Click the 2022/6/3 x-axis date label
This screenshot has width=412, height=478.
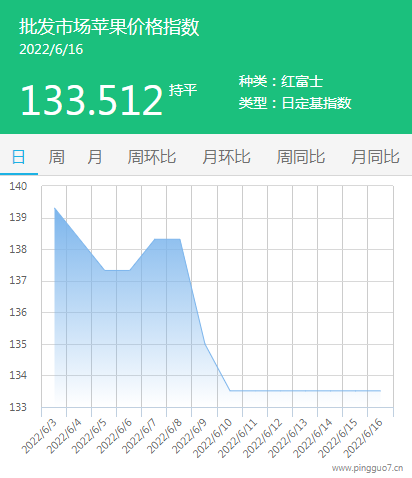pyautogui.click(x=39, y=437)
